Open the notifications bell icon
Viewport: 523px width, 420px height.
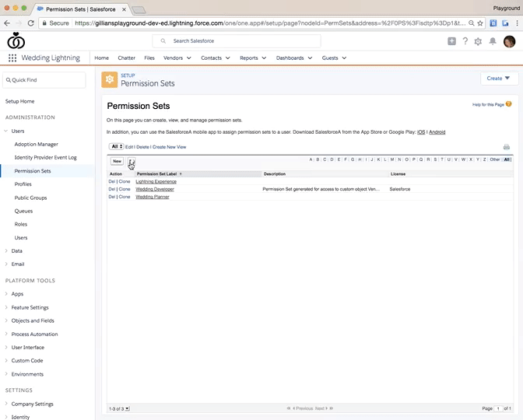pos(493,41)
